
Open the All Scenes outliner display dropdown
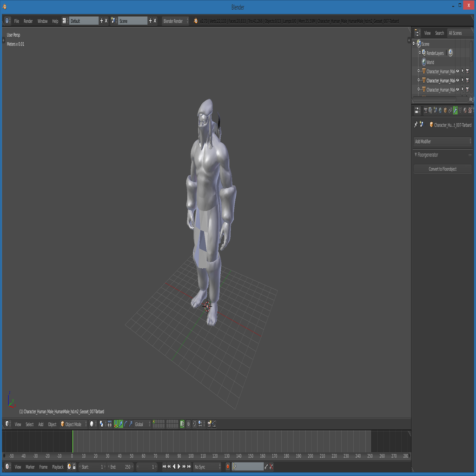461,33
